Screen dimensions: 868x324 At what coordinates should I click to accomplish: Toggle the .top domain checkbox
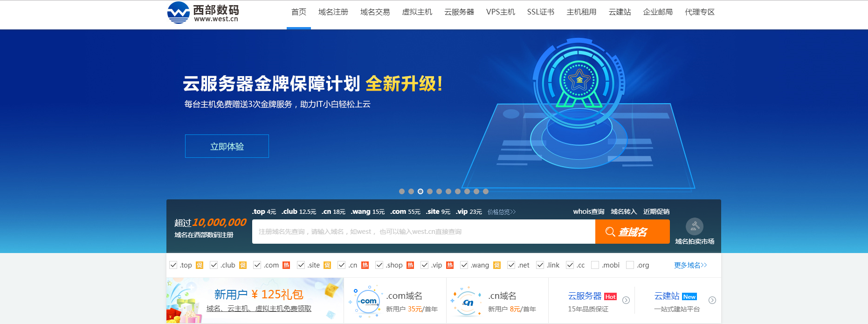(x=173, y=265)
